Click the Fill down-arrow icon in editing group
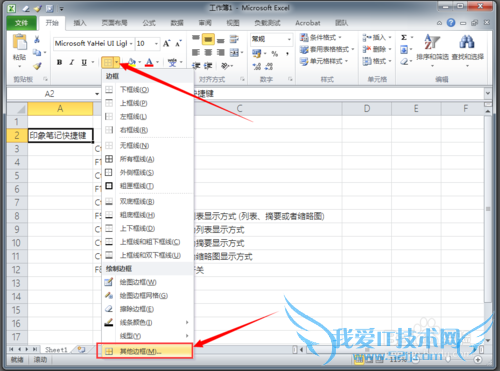The height and width of the screenshot is (371, 500). pyautogui.click(x=404, y=50)
